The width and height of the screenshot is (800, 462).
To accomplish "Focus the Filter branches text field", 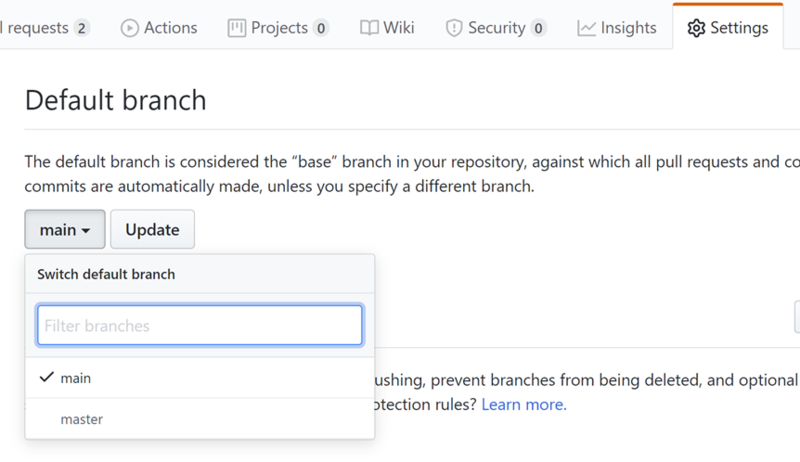I will [x=200, y=326].
